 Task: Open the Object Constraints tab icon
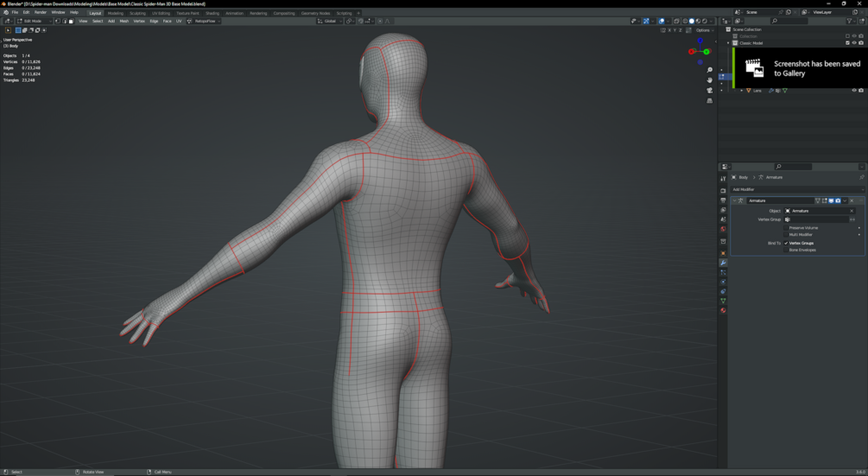[x=723, y=291]
